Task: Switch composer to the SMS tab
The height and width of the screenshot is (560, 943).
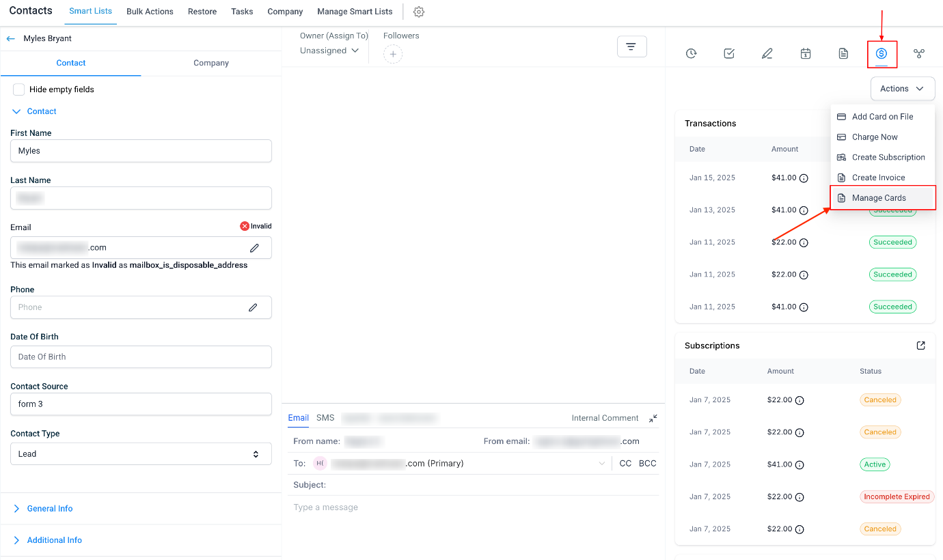Action: pos(325,418)
